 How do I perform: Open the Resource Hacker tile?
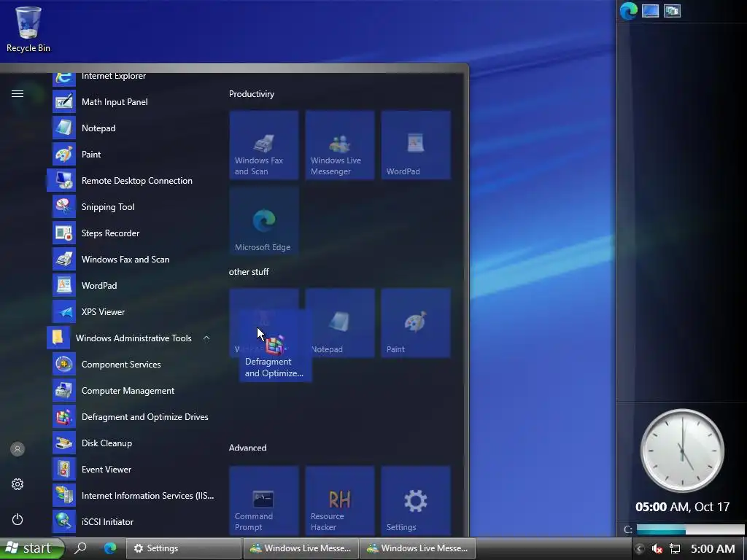point(340,500)
